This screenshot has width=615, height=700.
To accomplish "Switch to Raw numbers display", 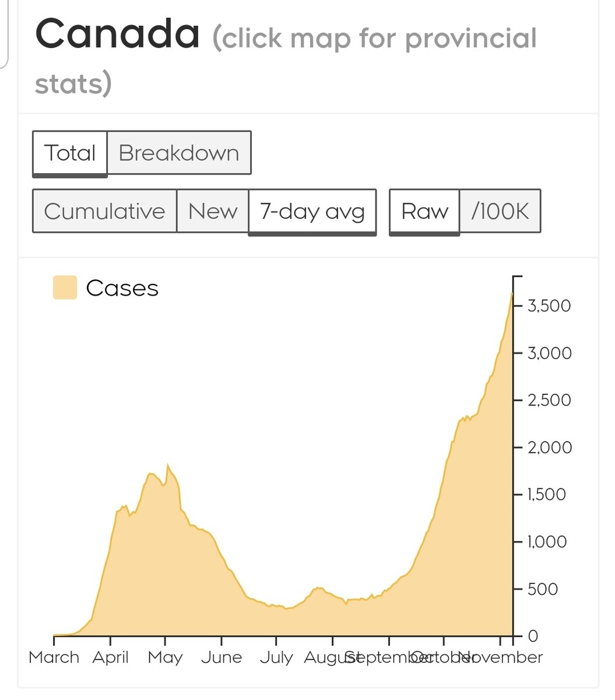I will coord(424,211).
